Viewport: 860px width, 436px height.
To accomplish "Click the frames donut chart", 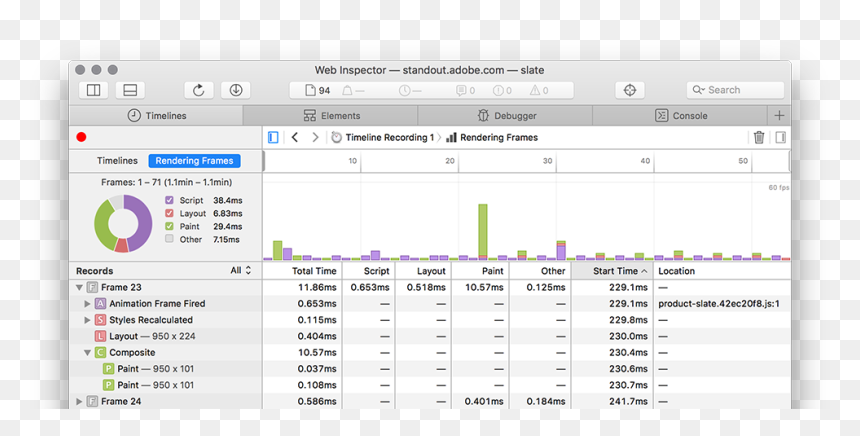I will pos(123,223).
